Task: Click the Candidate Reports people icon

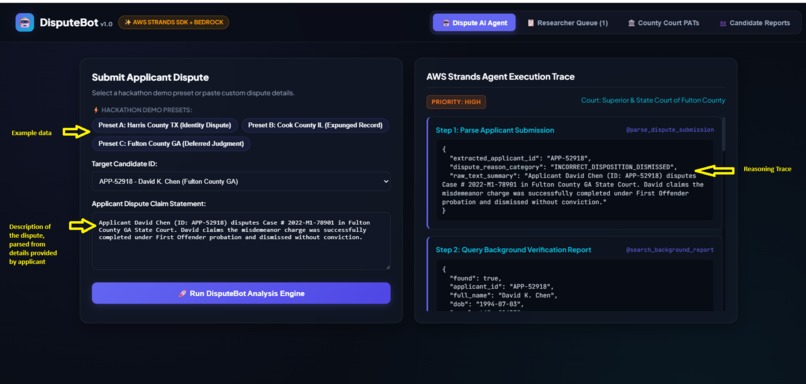Action: tap(723, 23)
